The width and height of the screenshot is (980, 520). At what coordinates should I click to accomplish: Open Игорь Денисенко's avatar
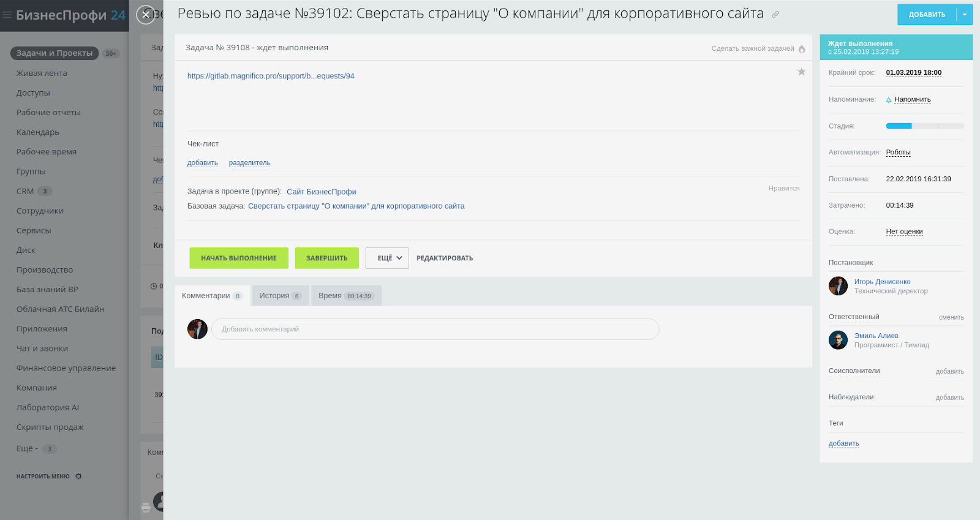838,286
